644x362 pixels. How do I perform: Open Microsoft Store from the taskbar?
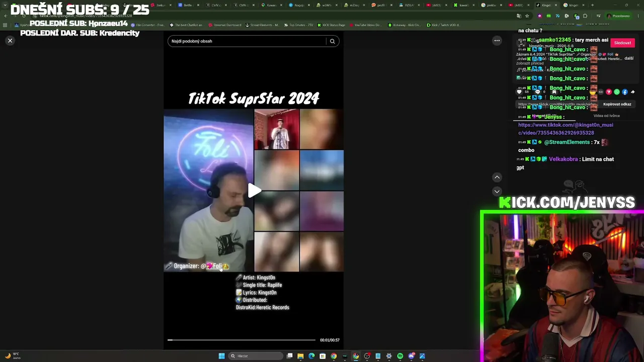pos(323,356)
